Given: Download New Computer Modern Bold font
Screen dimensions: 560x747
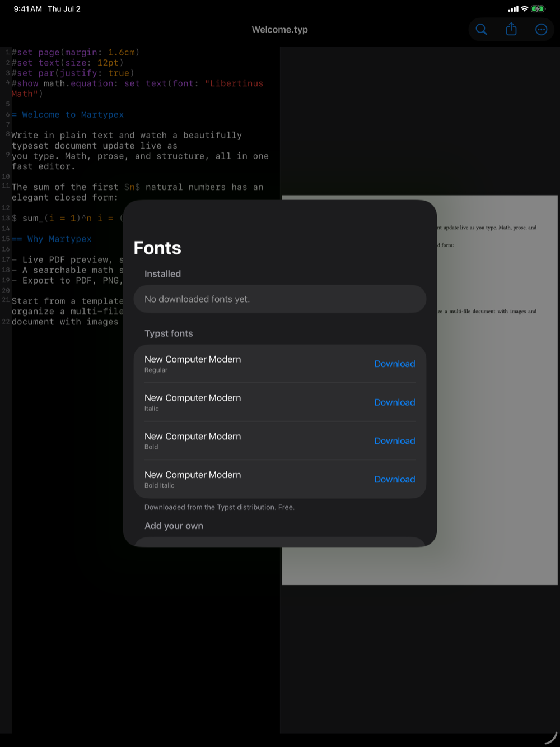Looking at the screenshot, I should (395, 441).
